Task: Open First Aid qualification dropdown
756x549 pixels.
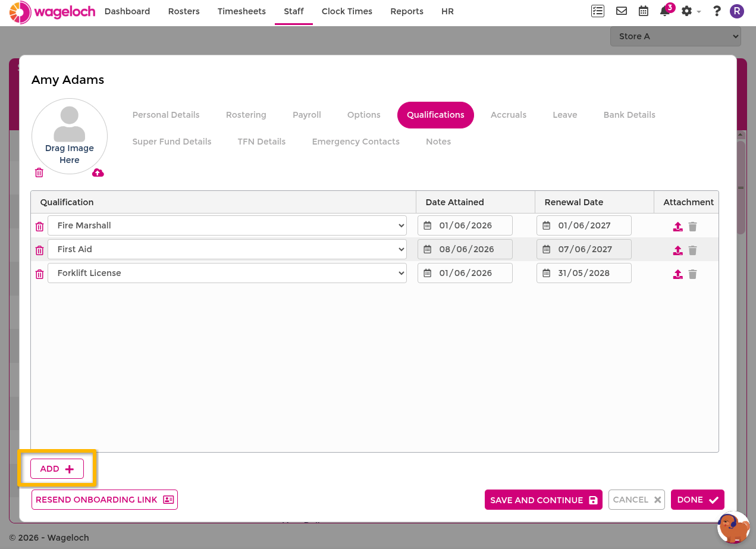Action: (x=227, y=249)
